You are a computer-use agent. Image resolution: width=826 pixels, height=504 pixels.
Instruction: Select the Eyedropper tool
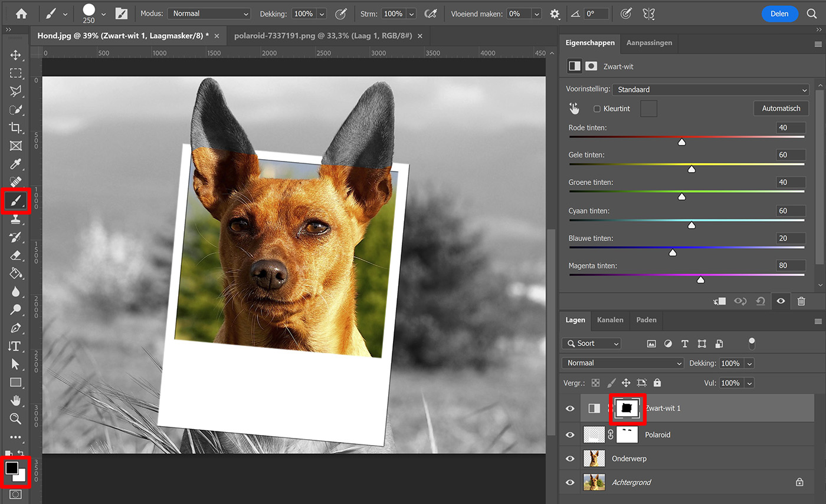coord(16,164)
